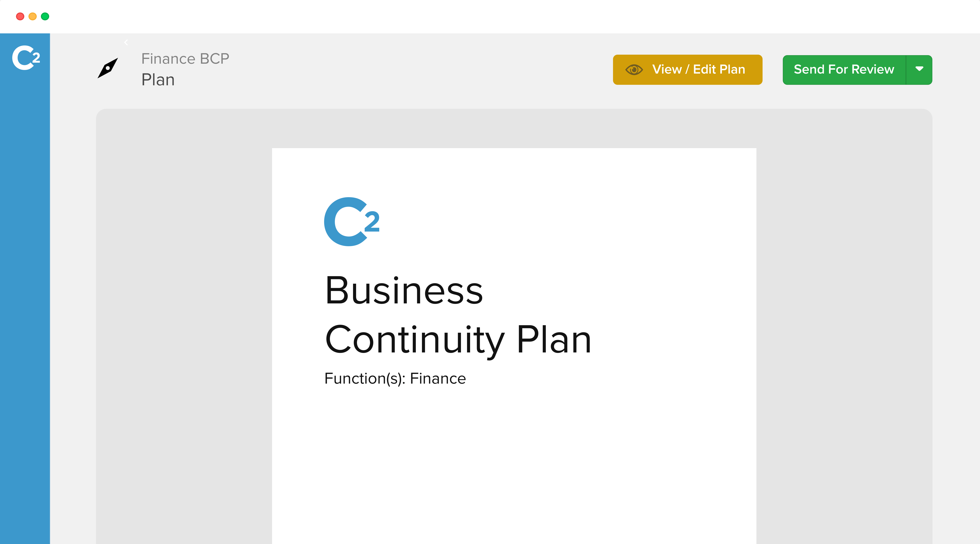Click the Function(s): Finance text

coord(395,378)
